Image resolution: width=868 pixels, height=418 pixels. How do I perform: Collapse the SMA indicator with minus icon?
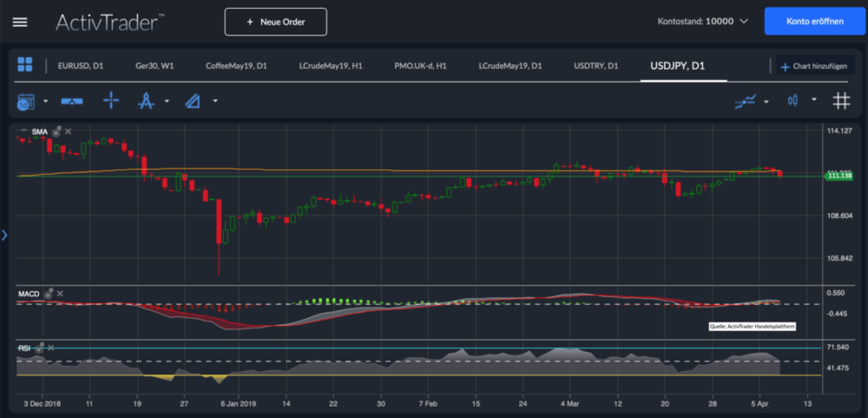(23, 131)
